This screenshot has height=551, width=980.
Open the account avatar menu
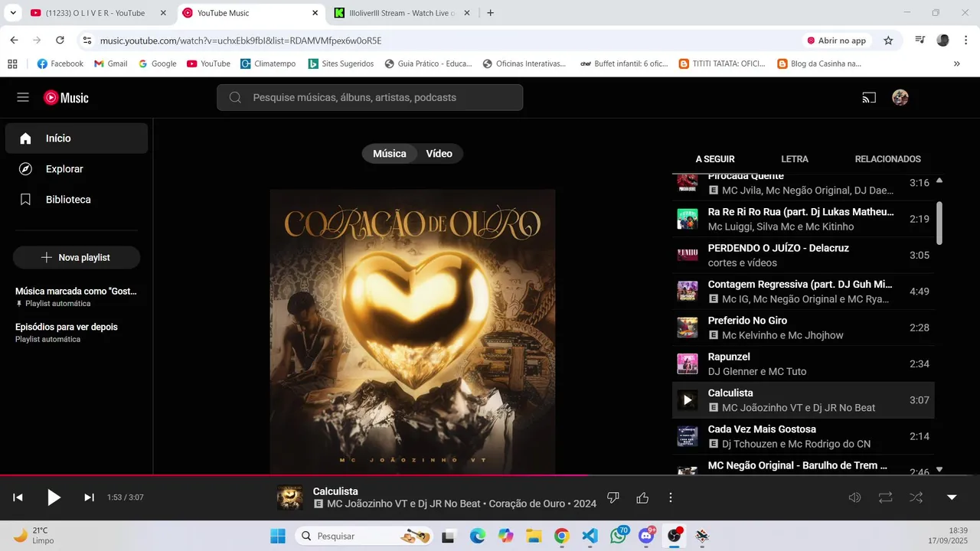tap(900, 97)
